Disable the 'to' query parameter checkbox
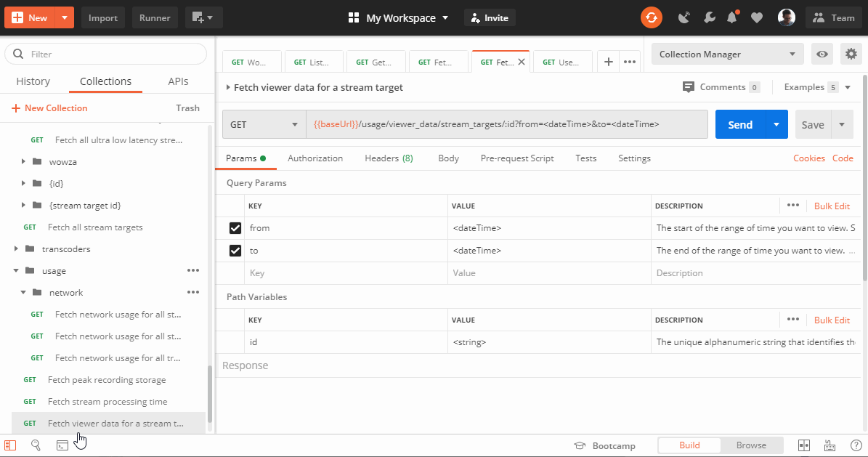 point(235,250)
